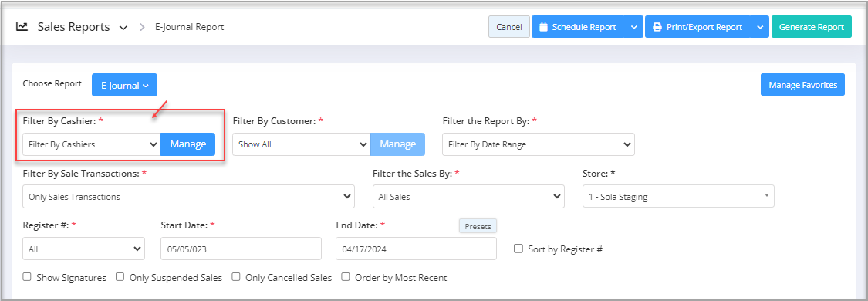Screen dimensions: 868x301
Task: Tick Order by Most Recent
Action: (x=346, y=277)
